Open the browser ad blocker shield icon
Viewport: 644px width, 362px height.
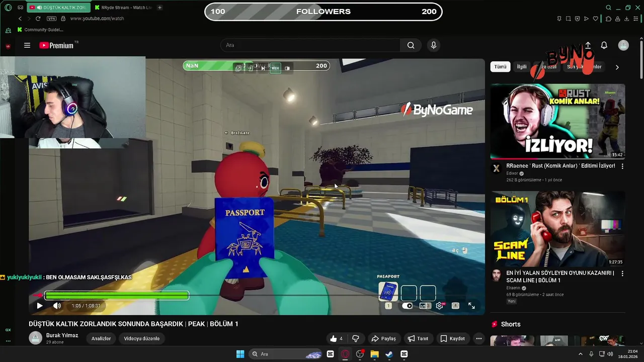pos(577,19)
